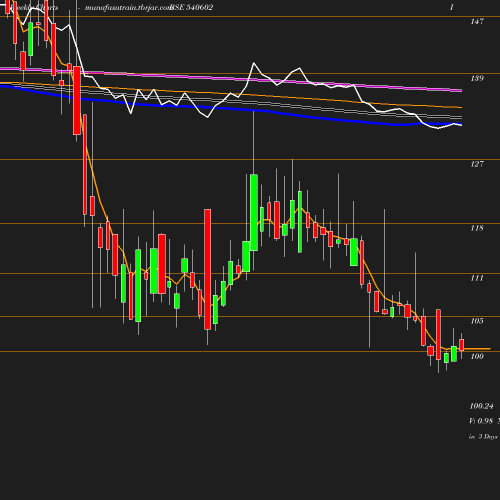Viewport: 500px width, 500px height.
Task: Click the munafasutra website text in header
Action: tap(128, 7)
